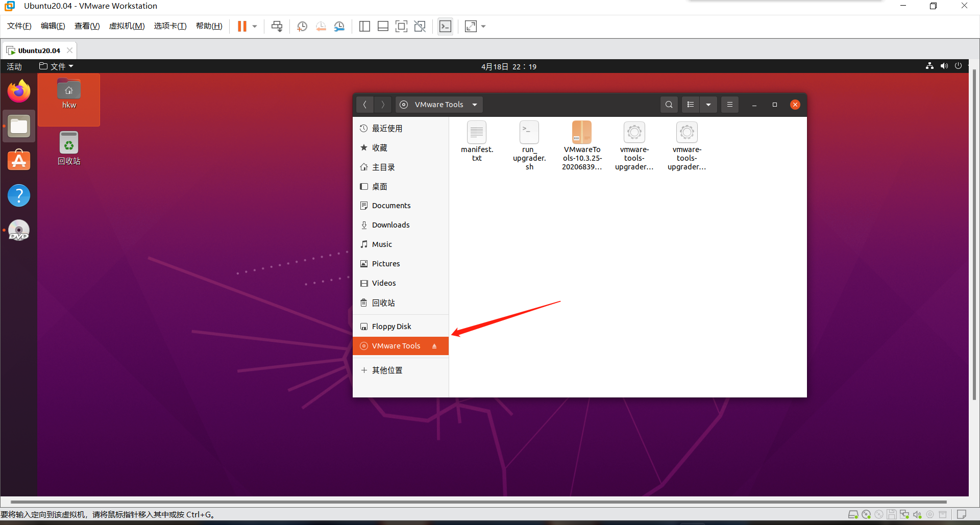980x525 pixels.
Task: Open the snapshot manager icon
Action: coord(339,27)
